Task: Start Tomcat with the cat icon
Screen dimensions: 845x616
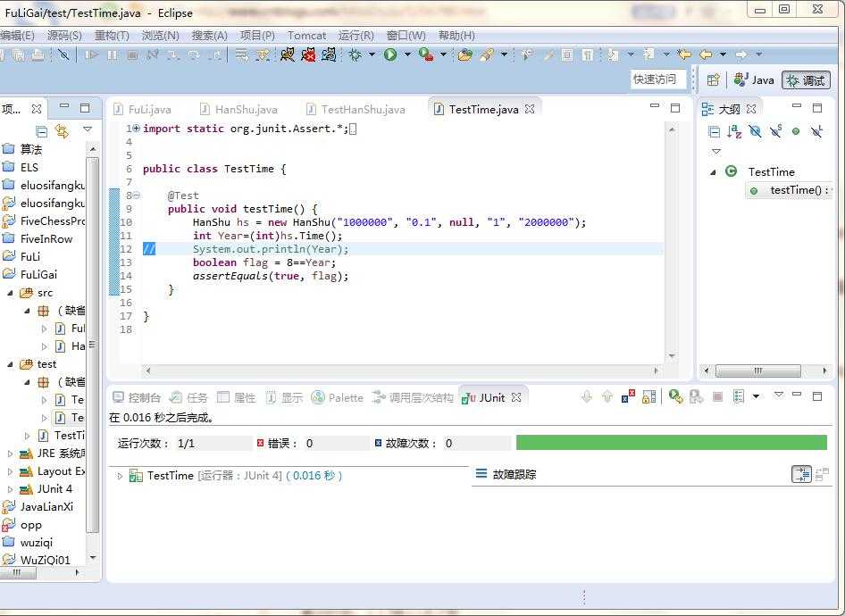Action: [x=288, y=54]
